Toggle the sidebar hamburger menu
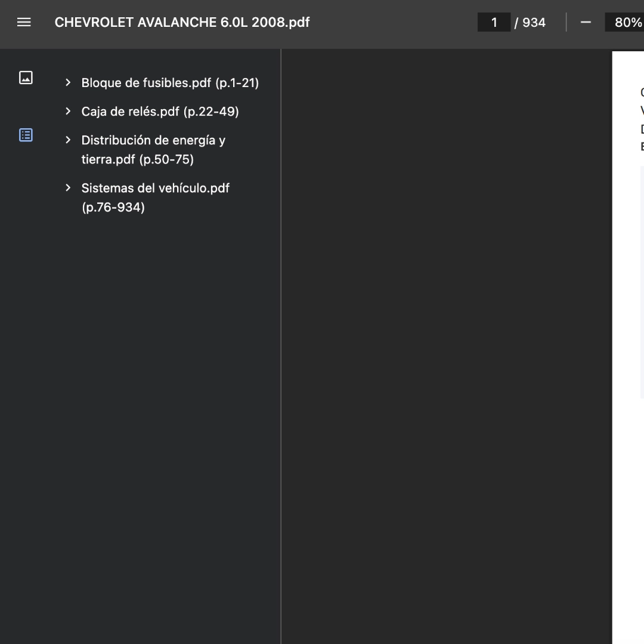This screenshot has height=644, width=644. [x=24, y=22]
